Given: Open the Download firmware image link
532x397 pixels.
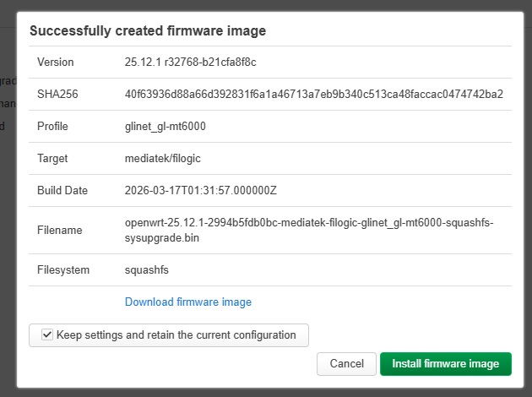Looking at the screenshot, I should point(188,302).
